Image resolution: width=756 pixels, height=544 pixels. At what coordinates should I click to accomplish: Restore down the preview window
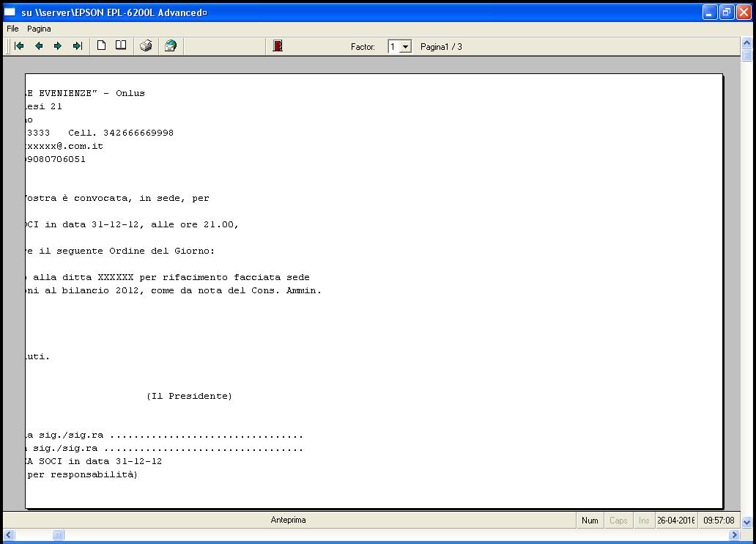(x=727, y=12)
